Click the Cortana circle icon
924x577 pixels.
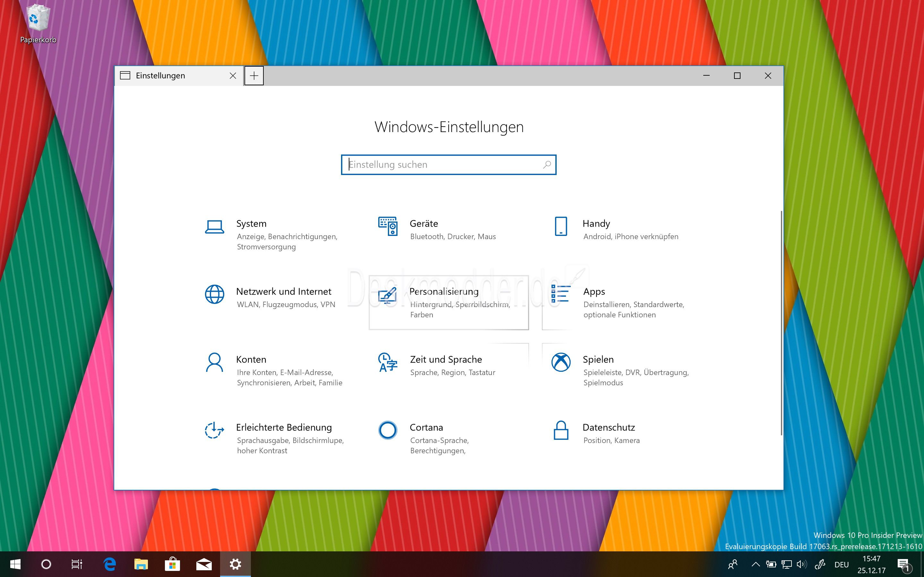click(388, 431)
